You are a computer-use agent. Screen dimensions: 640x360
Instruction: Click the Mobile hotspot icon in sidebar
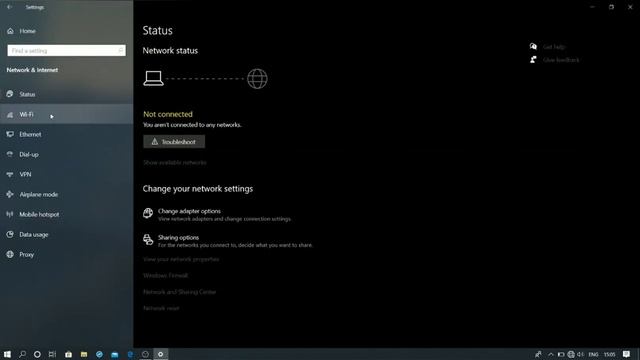[10, 214]
